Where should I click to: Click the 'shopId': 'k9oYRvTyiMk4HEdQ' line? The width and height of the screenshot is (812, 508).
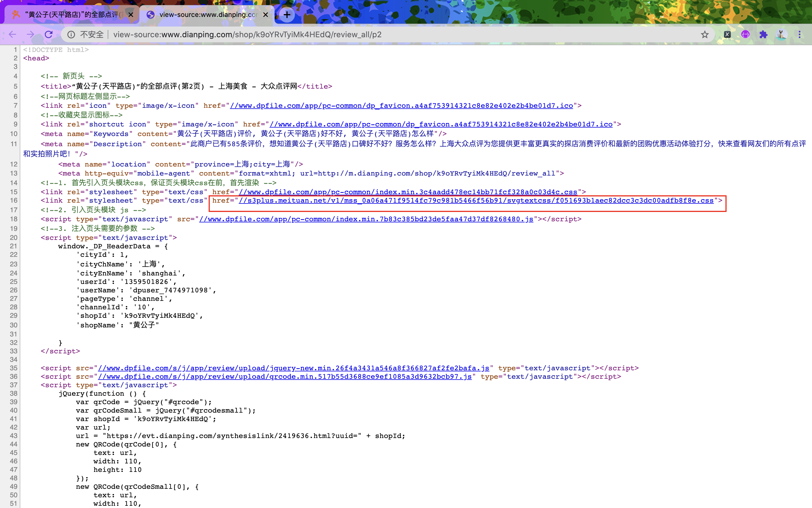140,316
